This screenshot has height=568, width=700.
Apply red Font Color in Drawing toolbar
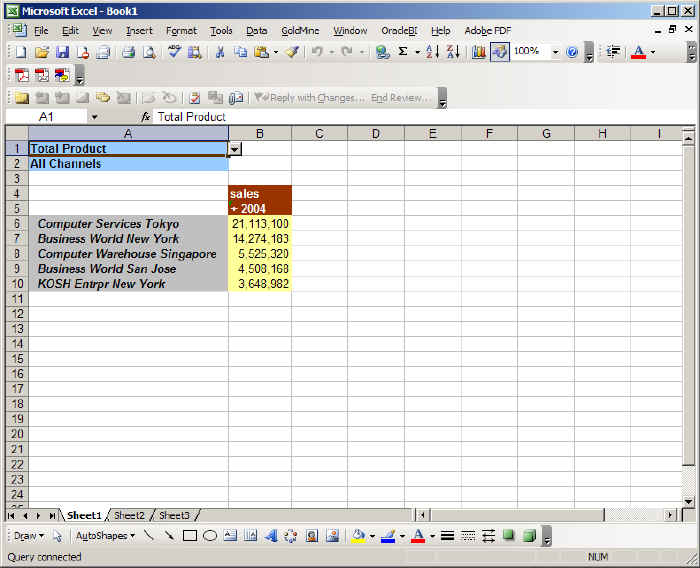tap(418, 535)
